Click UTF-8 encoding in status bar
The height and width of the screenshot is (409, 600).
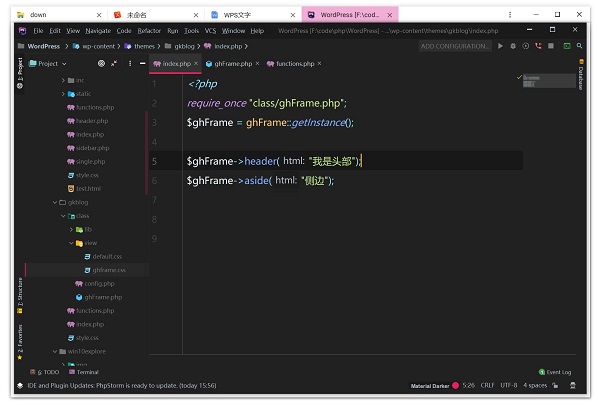[509, 385]
